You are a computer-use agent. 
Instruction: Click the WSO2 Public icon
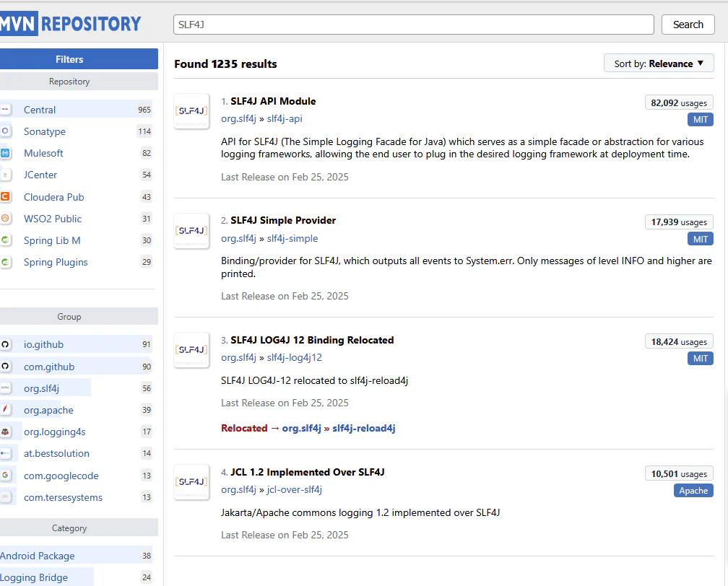point(5,218)
